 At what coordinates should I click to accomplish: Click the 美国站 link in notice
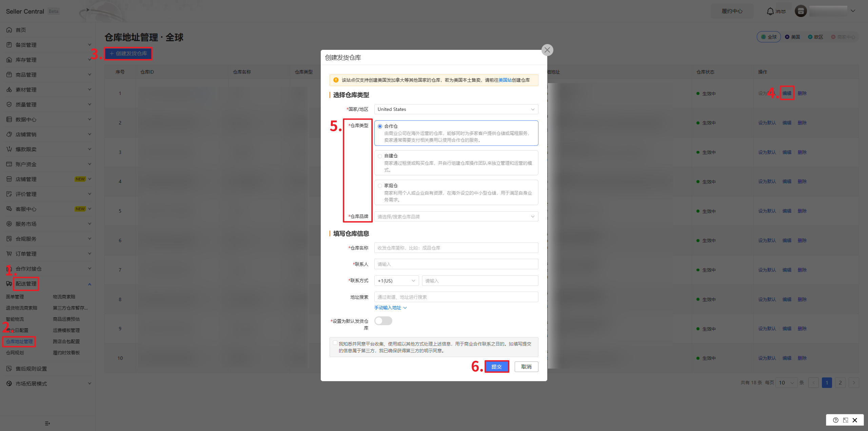click(505, 80)
